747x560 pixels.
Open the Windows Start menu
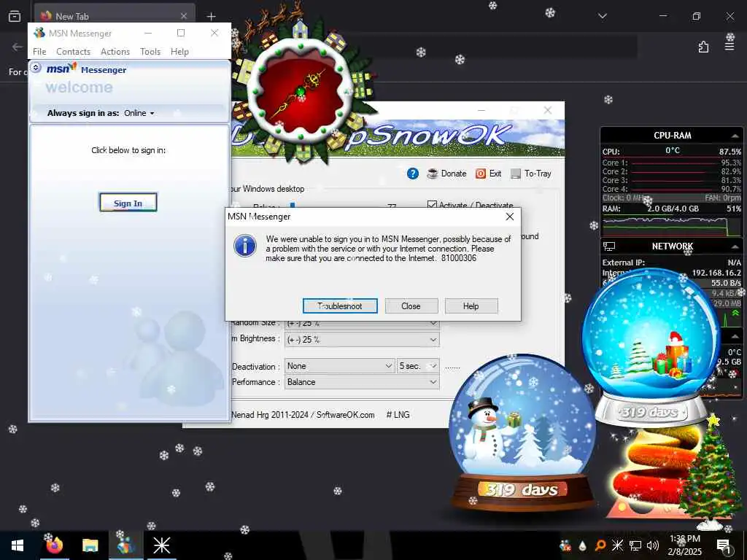pos(18,545)
